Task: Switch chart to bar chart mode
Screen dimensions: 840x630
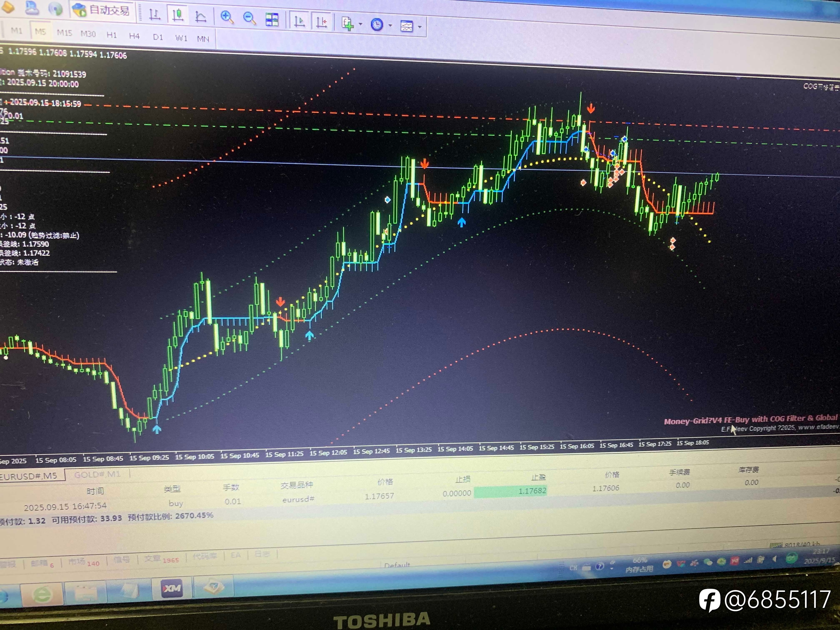Action: [155, 15]
